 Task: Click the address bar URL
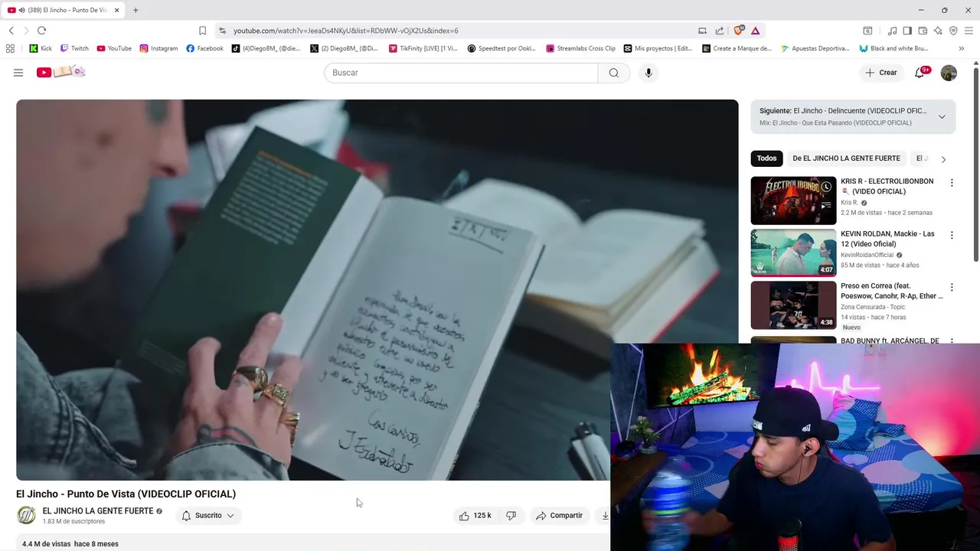pos(346,31)
